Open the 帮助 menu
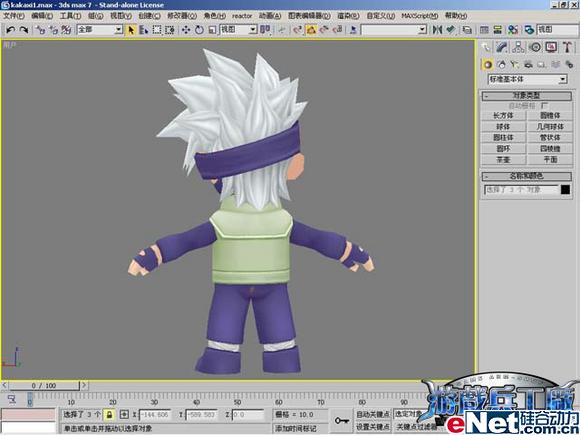 (456, 16)
